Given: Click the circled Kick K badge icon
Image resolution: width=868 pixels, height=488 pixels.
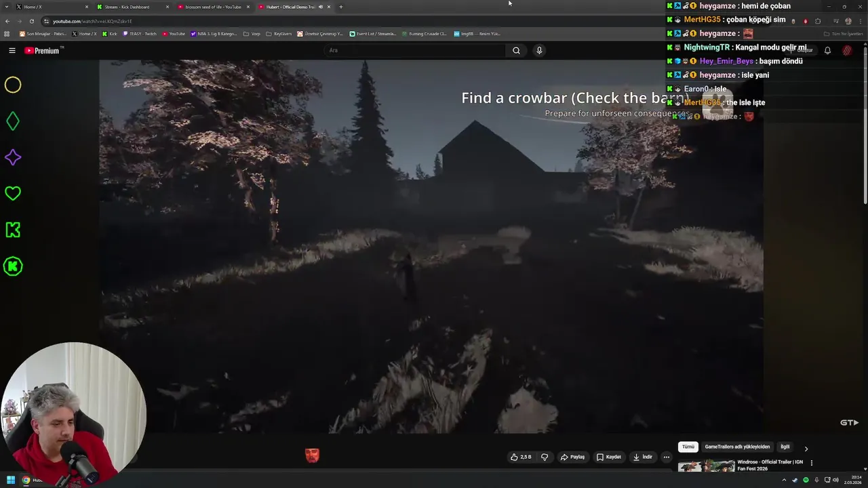Looking at the screenshot, I should (x=13, y=266).
